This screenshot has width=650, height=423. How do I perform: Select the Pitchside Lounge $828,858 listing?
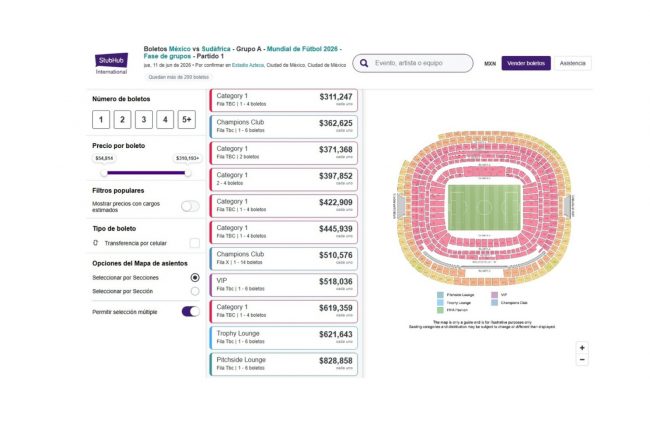(x=285, y=363)
